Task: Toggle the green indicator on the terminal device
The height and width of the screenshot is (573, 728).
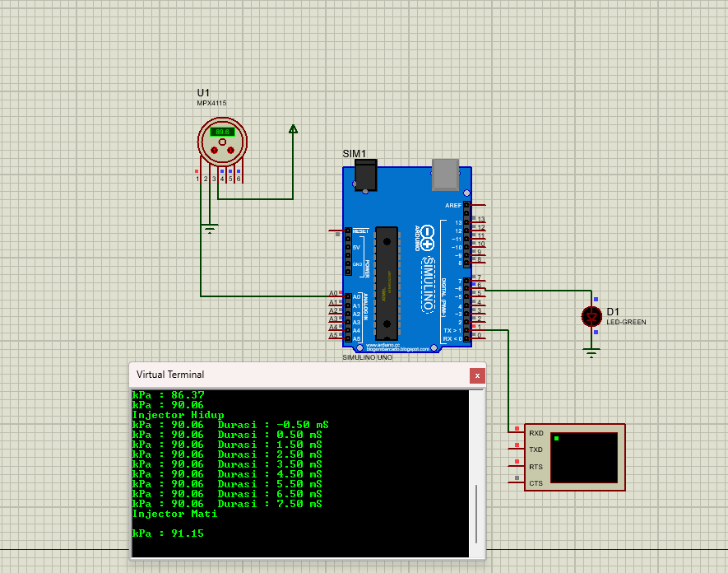Action: pos(557,438)
